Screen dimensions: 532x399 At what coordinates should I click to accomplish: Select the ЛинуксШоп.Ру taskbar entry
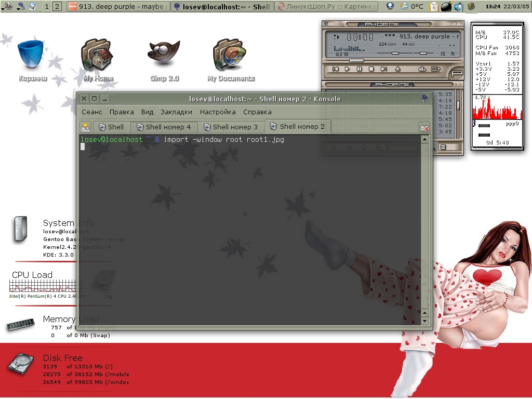coord(326,6)
